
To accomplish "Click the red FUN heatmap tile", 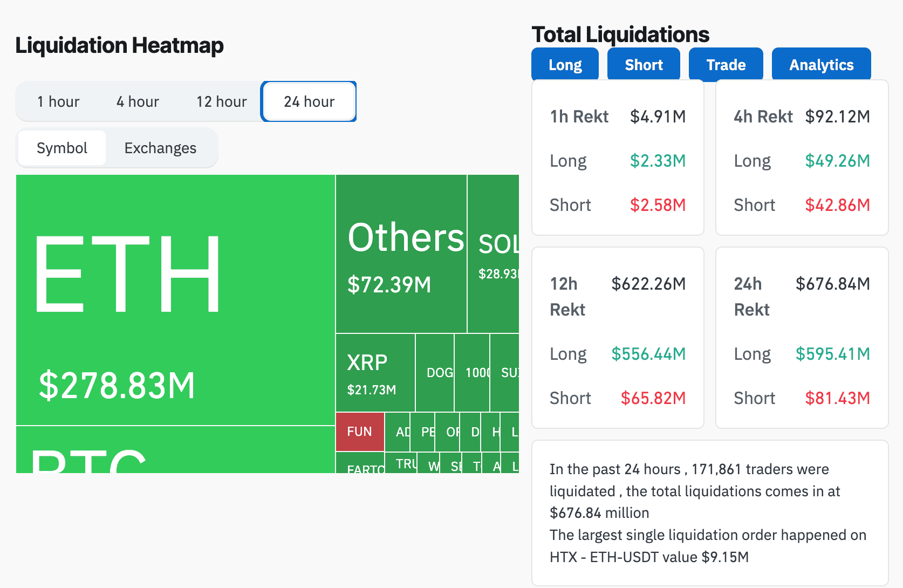I will [x=360, y=432].
